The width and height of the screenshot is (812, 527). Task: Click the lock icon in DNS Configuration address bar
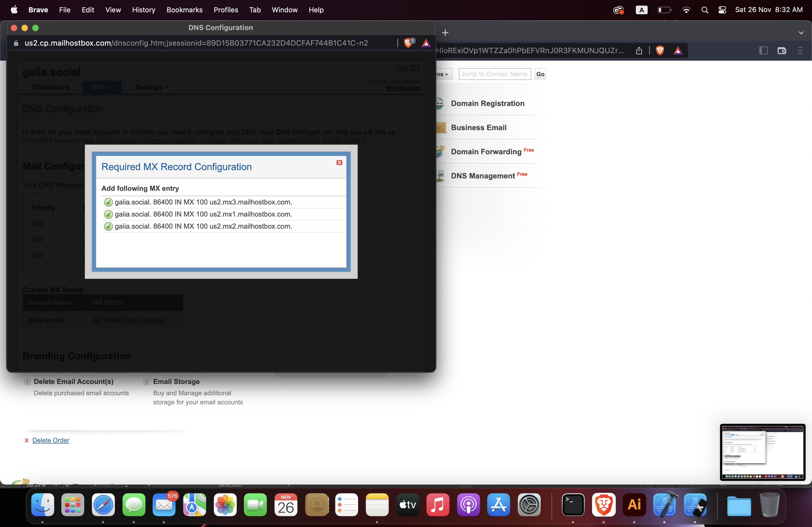[x=16, y=43]
